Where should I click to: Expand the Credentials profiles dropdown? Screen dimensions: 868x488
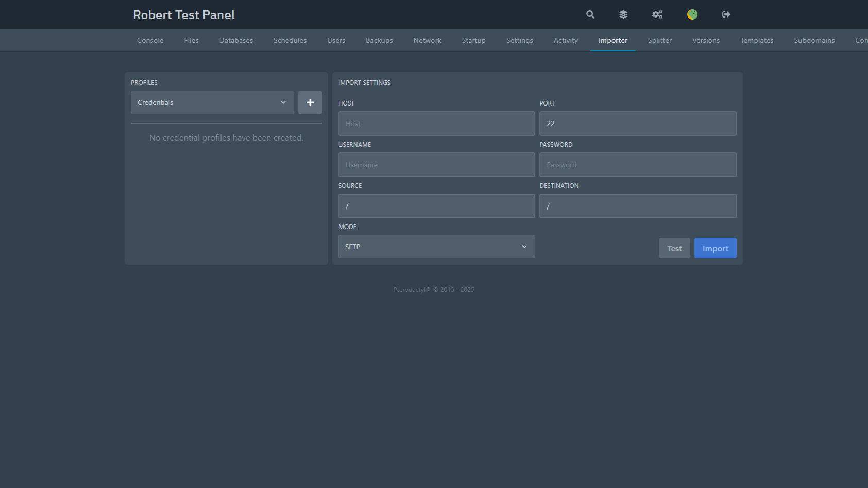coord(212,102)
